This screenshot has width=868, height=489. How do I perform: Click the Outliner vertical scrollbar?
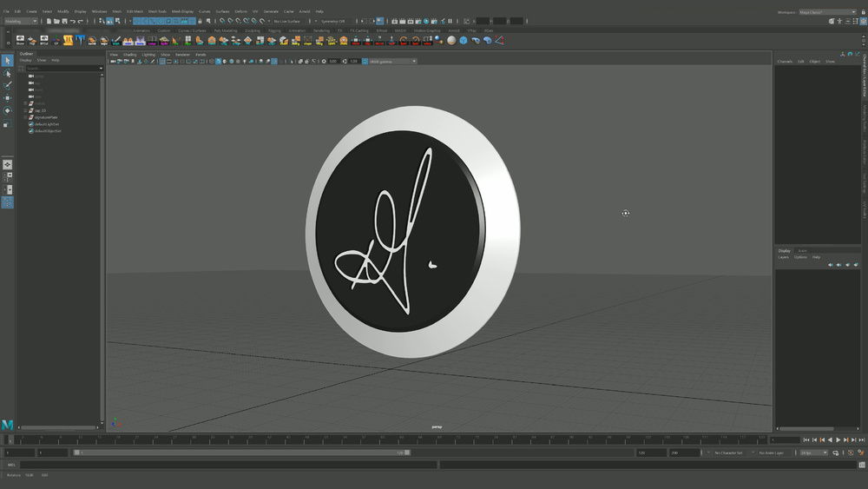coord(102,249)
